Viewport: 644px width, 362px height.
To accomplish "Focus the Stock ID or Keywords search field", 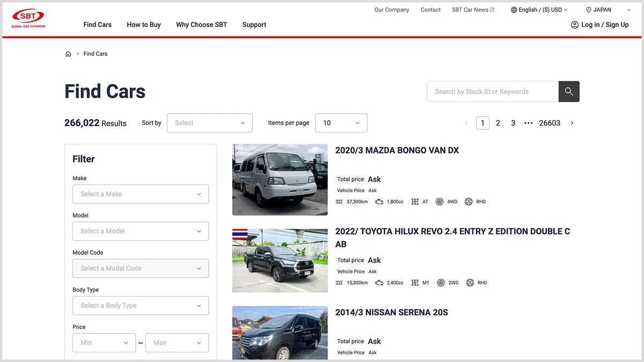I will (492, 92).
